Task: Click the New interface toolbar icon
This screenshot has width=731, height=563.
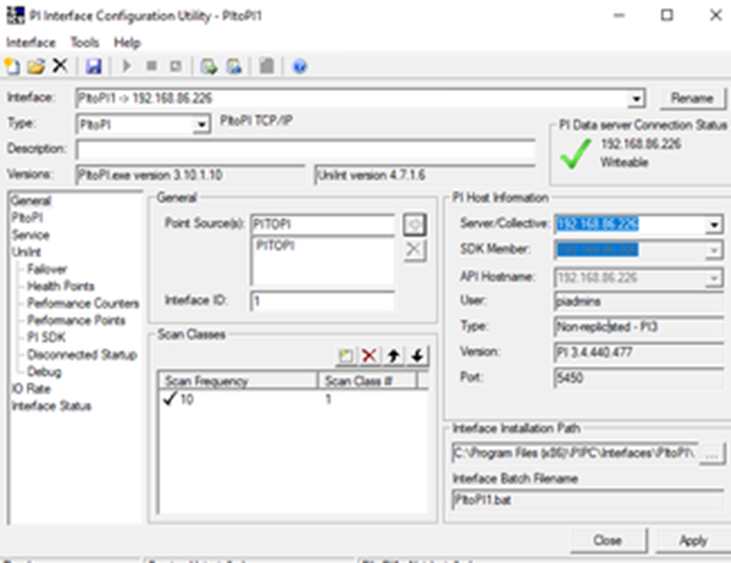Action: point(12,66)
